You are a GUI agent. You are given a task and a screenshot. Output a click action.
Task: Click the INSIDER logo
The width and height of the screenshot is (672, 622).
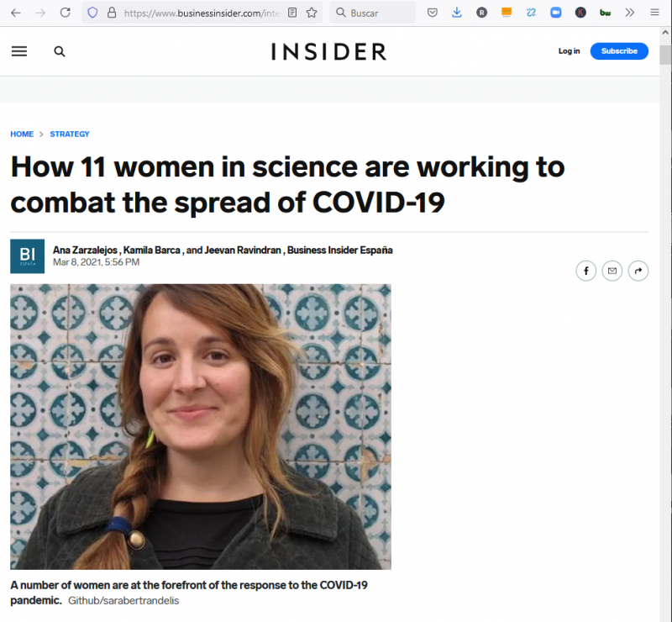coord(329,51)
